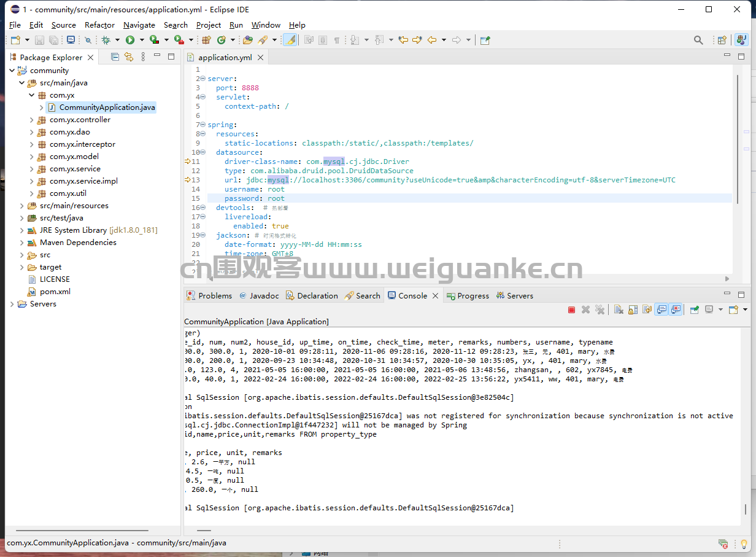Toggle console Scroll Lock
The image size is (756, 557).
tap(633, 310)
